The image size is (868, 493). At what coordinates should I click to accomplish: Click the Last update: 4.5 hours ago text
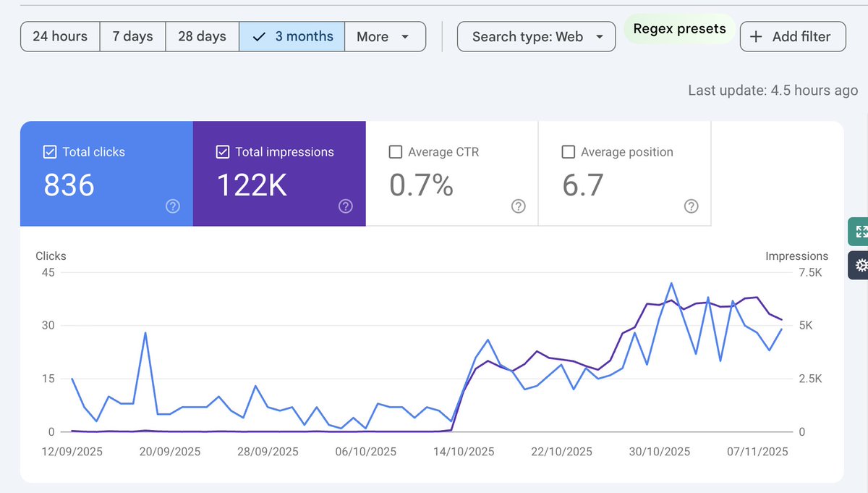pyautogui.click(x=773, y=90)
